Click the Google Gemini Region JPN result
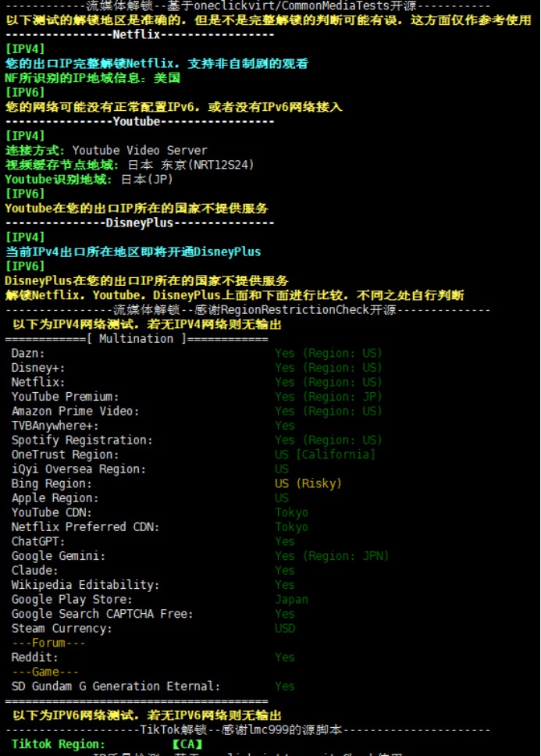This screenshot has width=541, height=756. click(332, 556)
